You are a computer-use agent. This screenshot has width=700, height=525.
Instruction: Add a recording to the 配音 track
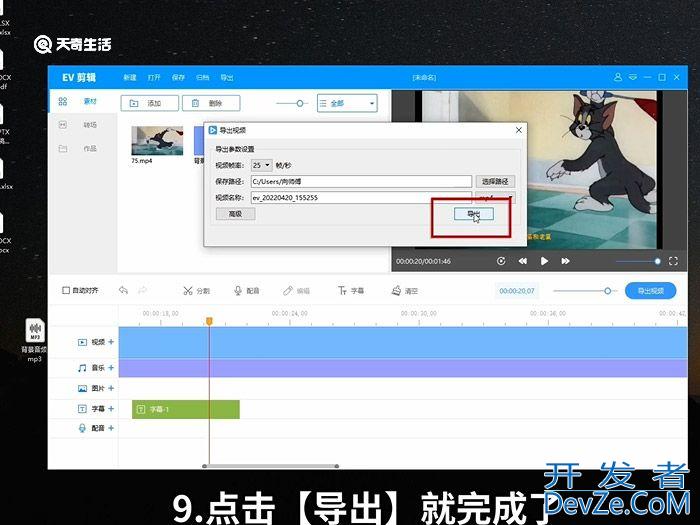(x=111, y=428)
